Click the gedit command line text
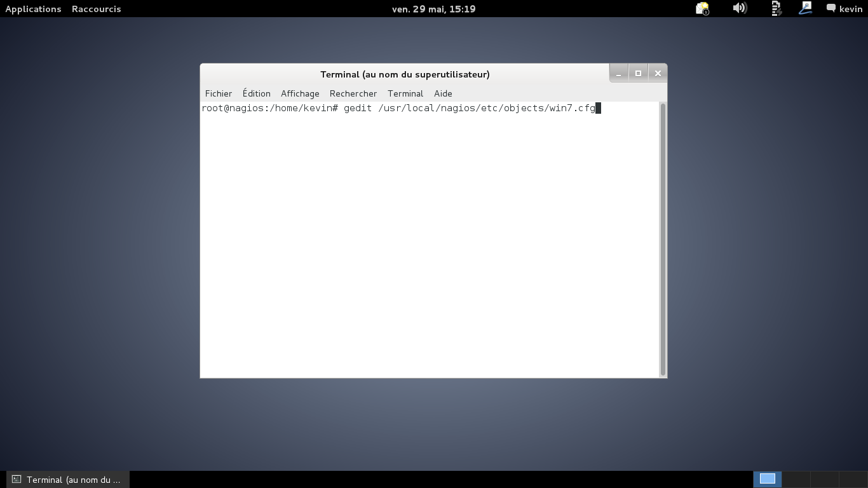The image size is (868, 488). 470,108
